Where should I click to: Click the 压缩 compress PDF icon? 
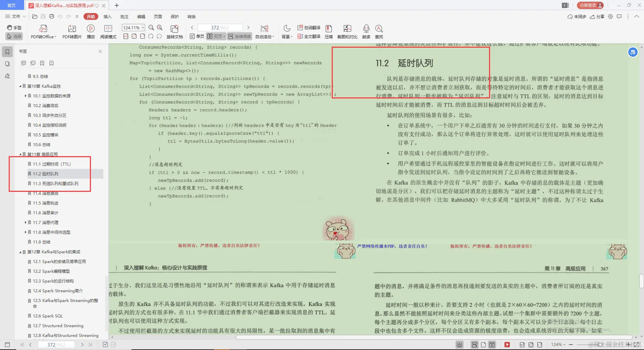click(328, 31)
